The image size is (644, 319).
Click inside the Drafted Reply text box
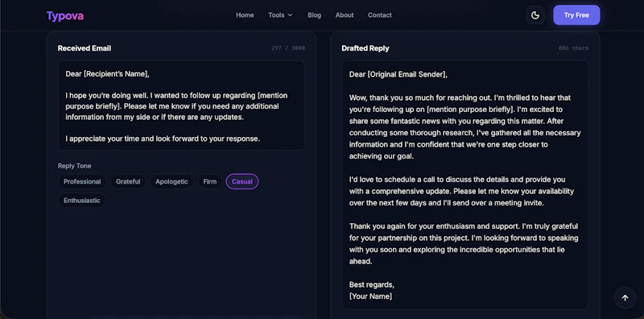465,185
